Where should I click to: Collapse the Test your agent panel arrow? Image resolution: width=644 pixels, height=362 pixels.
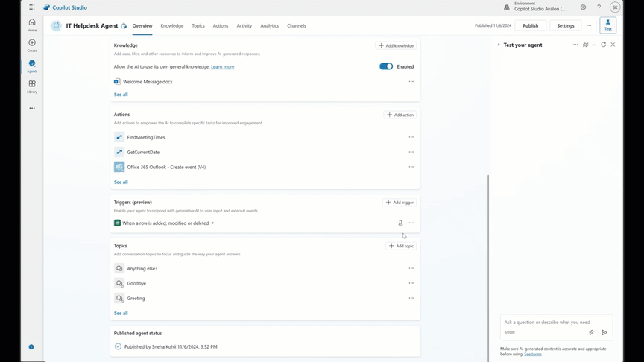(499, 45)
